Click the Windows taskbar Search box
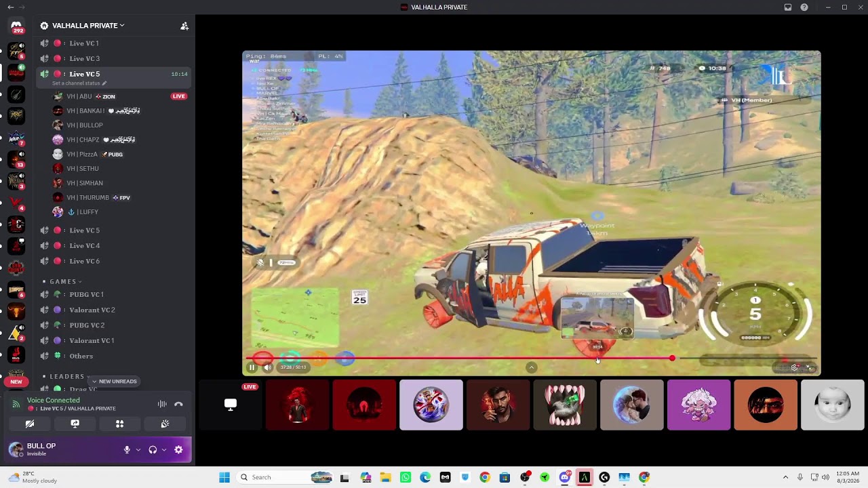The image size is (868, 488). 285,477
